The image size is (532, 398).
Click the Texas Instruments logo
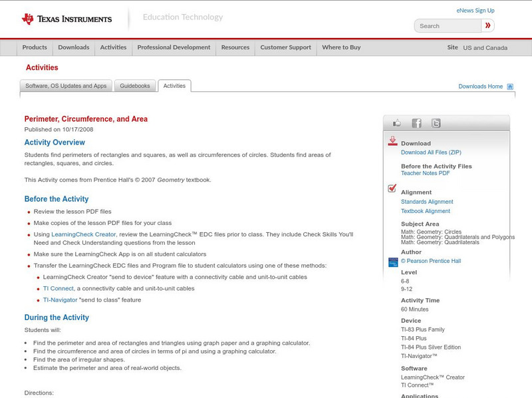click(66, 19)
